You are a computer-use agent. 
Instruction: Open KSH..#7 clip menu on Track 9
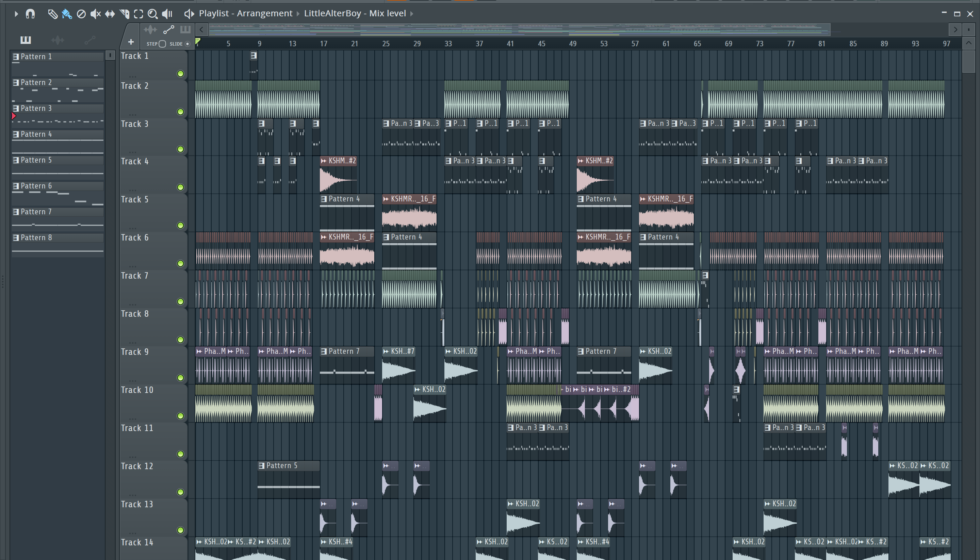click(x=386, y=351)
